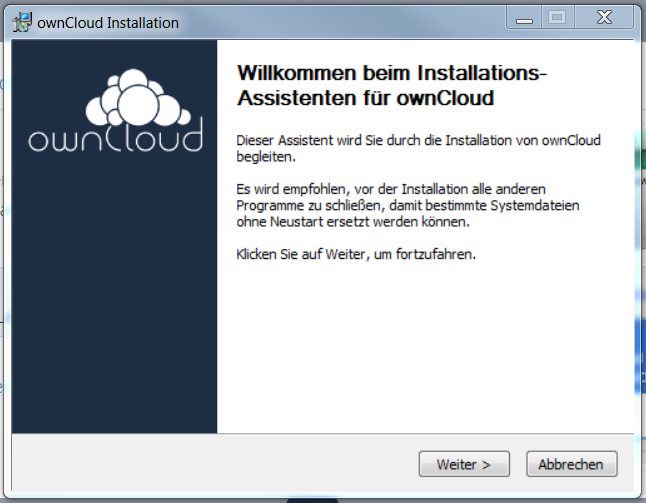Cancel setup using the Abbrechen button
646x503 pixels.
571,465
